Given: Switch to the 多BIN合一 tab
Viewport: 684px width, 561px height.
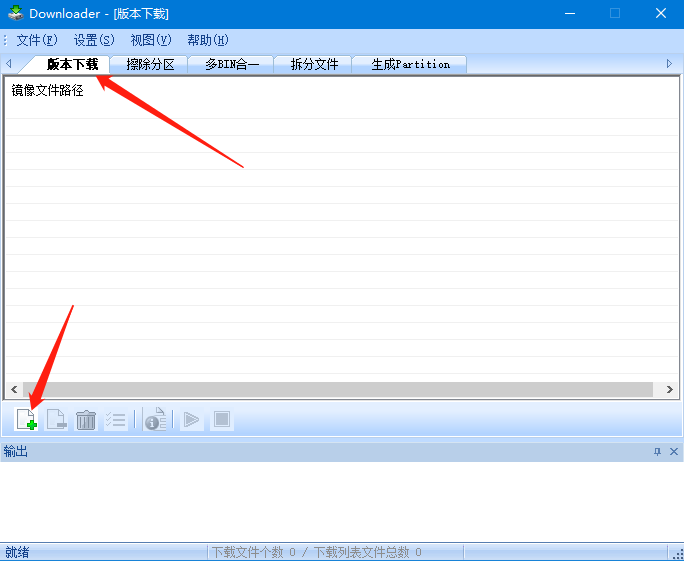Looking at the screenshot, I should 232,64.
